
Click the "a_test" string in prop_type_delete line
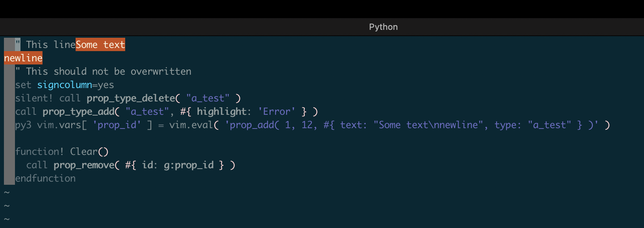pyautogui.click(x=208, y=98)
